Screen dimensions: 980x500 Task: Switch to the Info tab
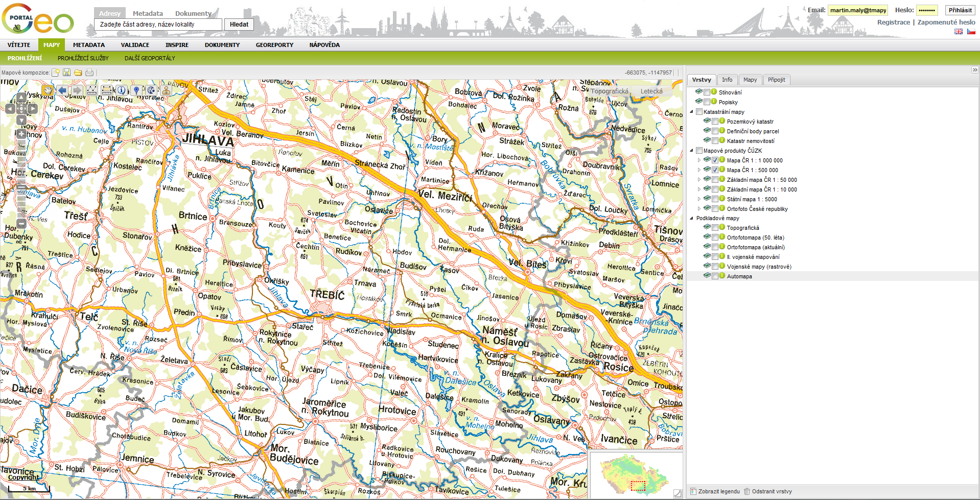727,80
